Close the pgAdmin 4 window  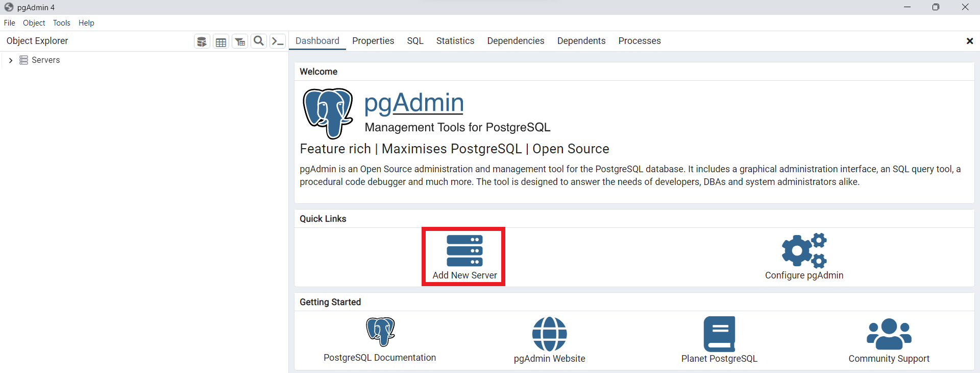point(965,7)
